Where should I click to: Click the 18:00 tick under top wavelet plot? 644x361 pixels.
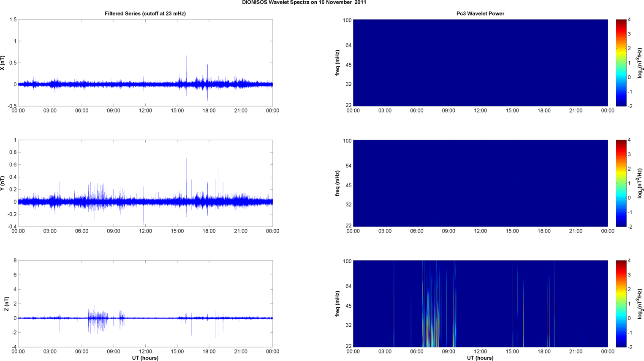[x=544, y=111]
